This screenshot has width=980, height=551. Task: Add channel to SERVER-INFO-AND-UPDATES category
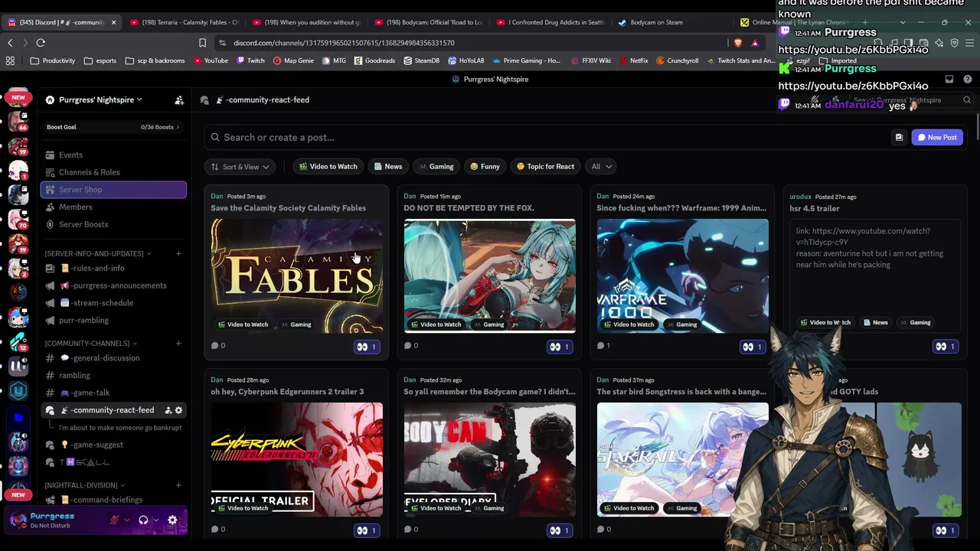click(x=178, y=253)
